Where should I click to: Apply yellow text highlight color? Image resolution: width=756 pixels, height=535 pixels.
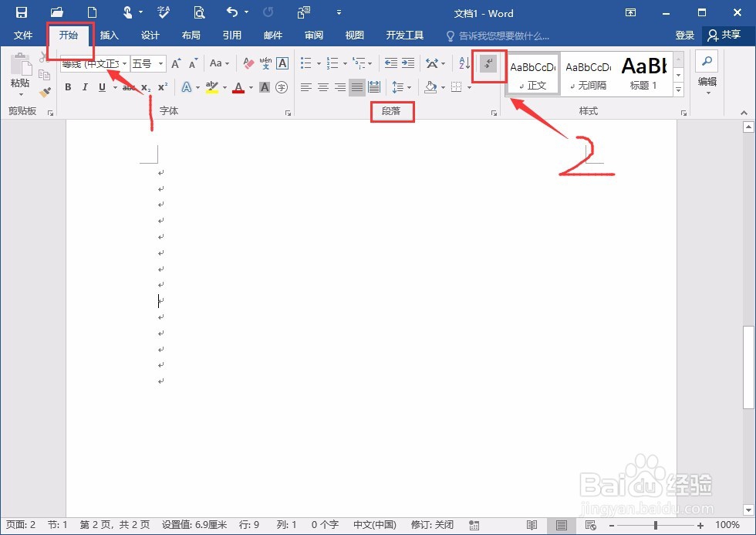point(211,87)
